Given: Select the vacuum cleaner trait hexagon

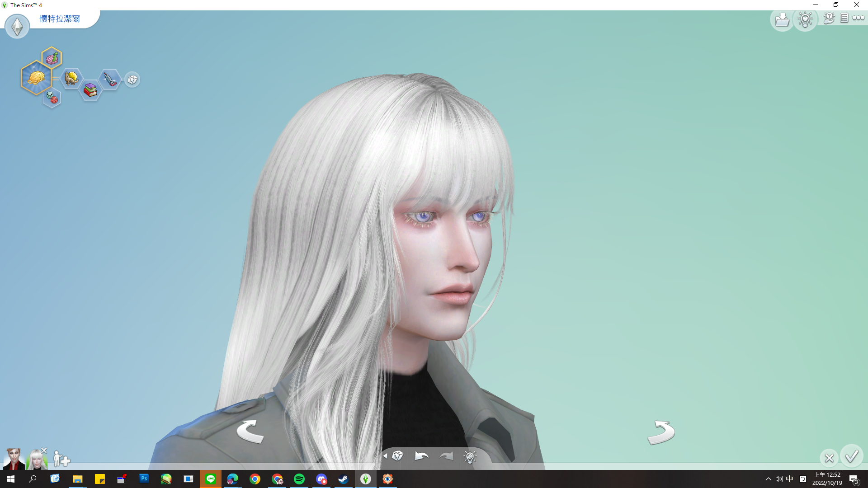Looking at the screenshot, I should [110, 80].
